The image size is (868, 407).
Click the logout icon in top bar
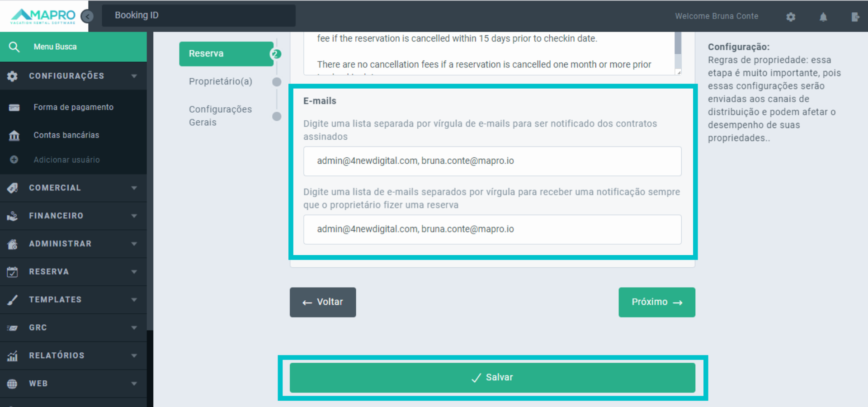[x=855, y=17]
